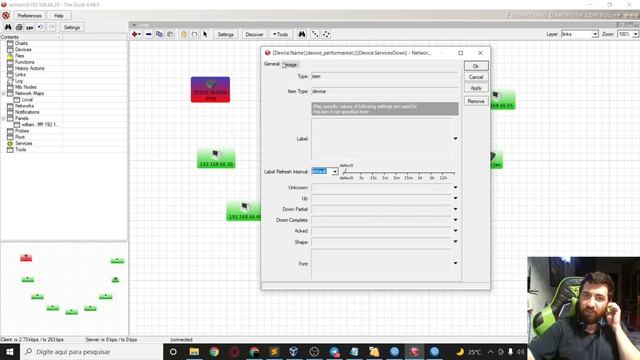This screenshot has width=640, height=360.
Task: Click Cancel in the device dialog
Action: pos(476,77)
